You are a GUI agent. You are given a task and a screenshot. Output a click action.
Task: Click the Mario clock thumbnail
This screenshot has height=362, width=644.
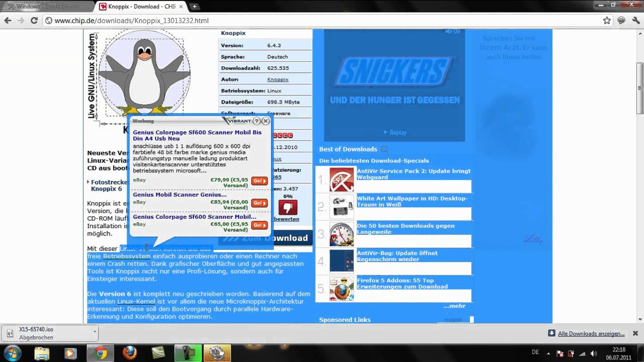point(342,234)
